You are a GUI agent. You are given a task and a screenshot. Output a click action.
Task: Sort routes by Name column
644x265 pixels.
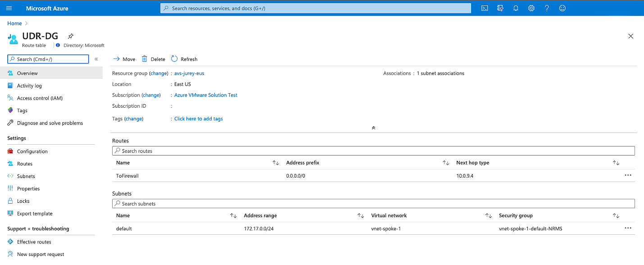(276, 163)
